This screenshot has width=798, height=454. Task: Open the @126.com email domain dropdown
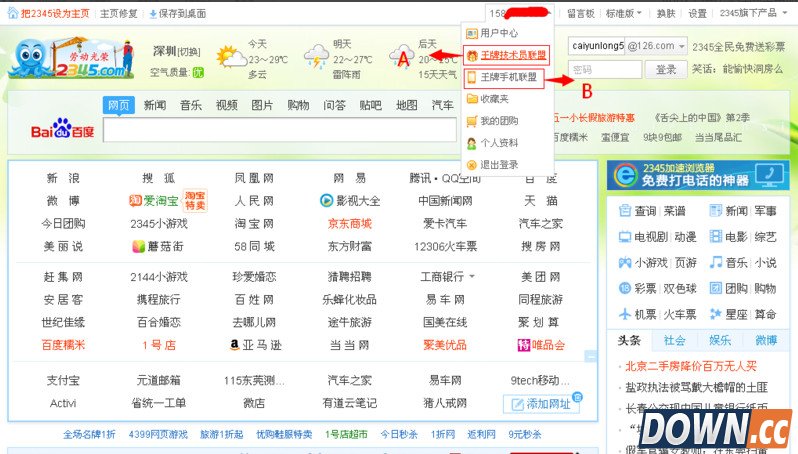tap(657, 46)
